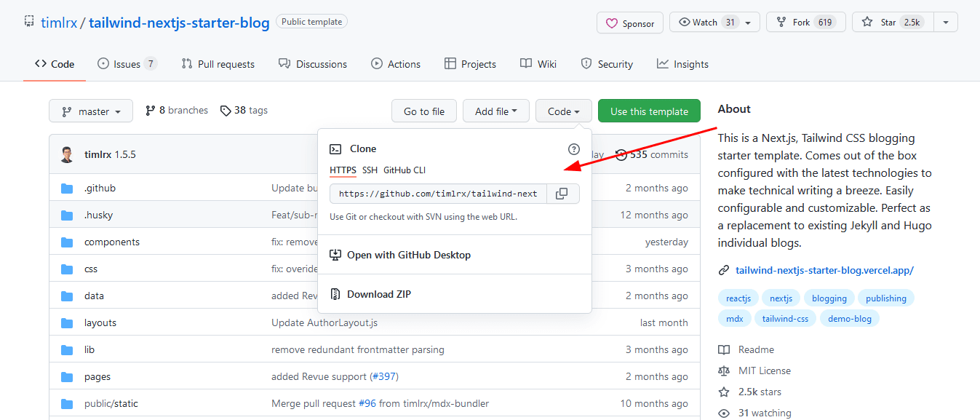
Task: Click the timlrx avatar image
Action: [x=67, y=154]
